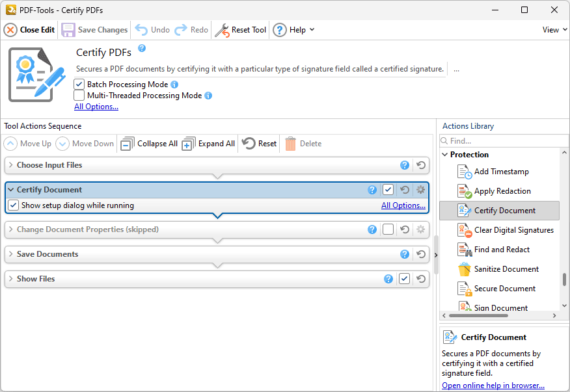
Task: Click Save Changes floppy disk icon
Action: coord(68,30)
